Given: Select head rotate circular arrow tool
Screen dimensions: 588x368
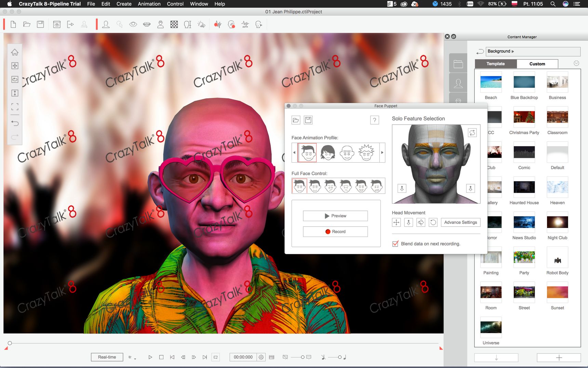Looking at the screenshot, I should coord(433,223).
